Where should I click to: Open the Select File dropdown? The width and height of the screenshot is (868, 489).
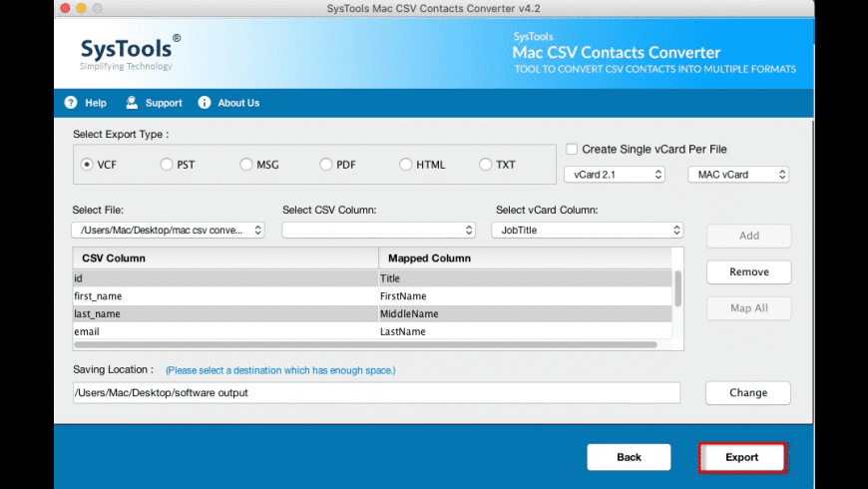(168, 230)
